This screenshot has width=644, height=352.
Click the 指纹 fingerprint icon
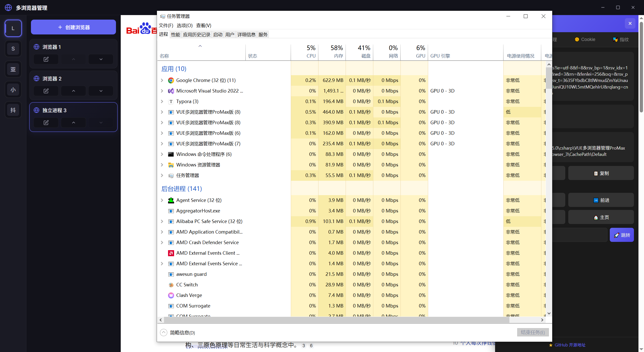pos(616,39)
